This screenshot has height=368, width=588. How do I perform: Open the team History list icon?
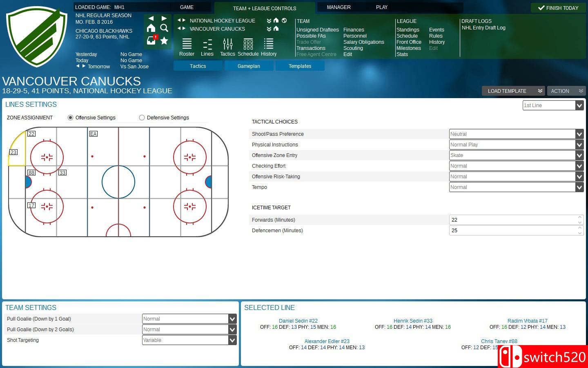pos(268,44)
